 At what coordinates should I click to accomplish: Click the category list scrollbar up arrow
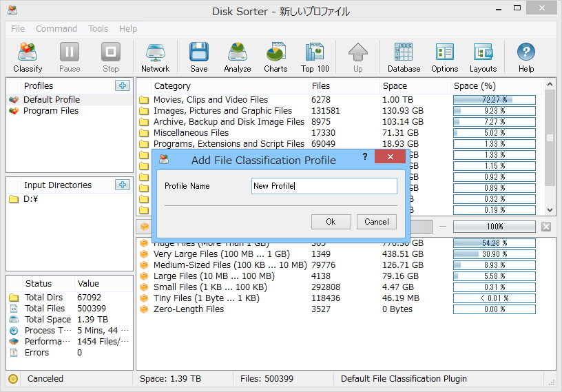pyautogui.click(x=550, y=85)
